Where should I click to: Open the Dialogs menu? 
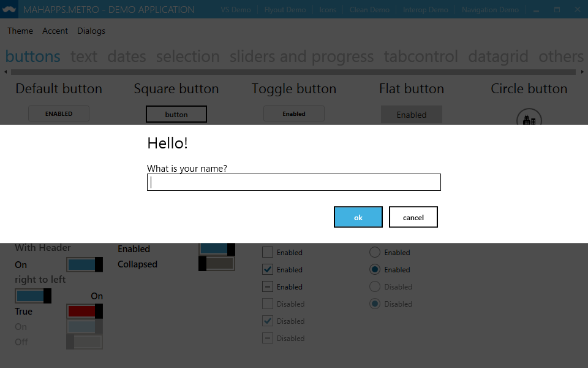click(91, 31)
